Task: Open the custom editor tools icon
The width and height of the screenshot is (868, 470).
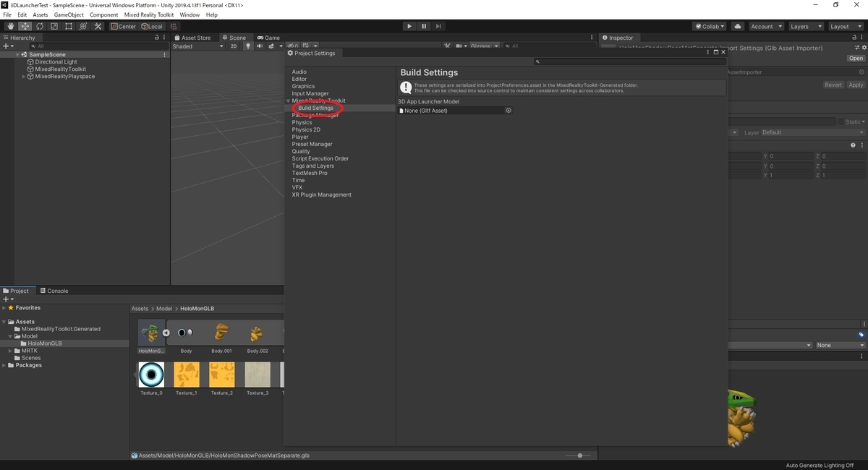Action: pos(98,26)
